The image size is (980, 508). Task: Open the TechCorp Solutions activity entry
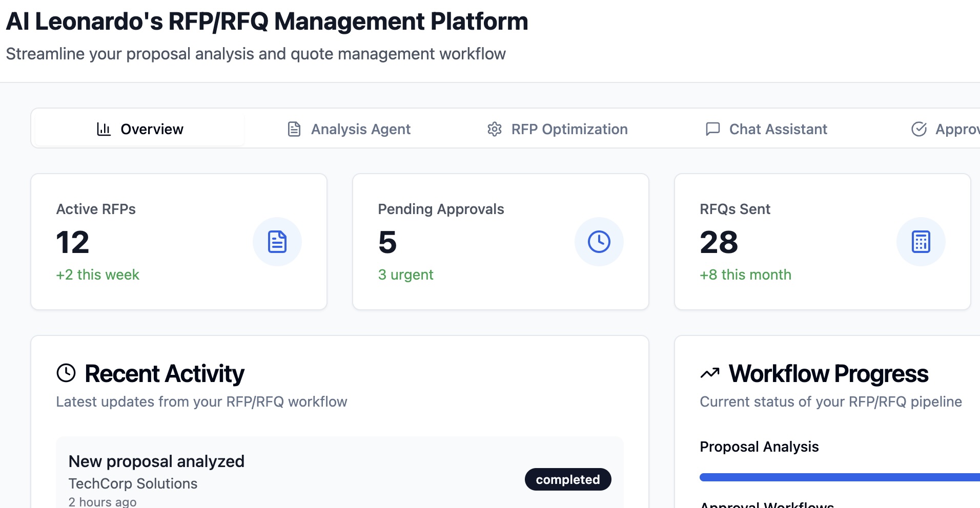[x=133, y=483]
